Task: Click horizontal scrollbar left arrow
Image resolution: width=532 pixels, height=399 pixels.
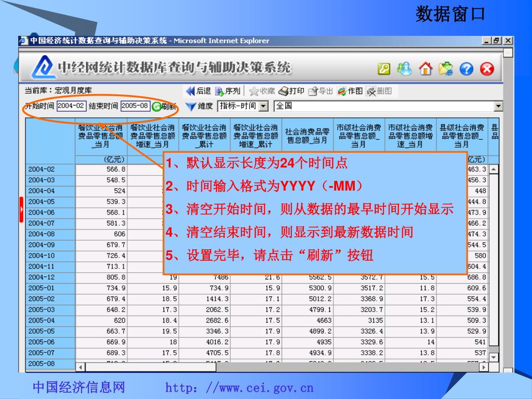Action: (81, 367)
